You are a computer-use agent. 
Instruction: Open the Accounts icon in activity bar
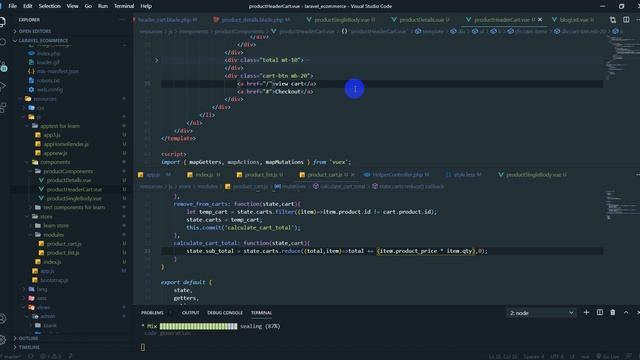coord(2,319)
